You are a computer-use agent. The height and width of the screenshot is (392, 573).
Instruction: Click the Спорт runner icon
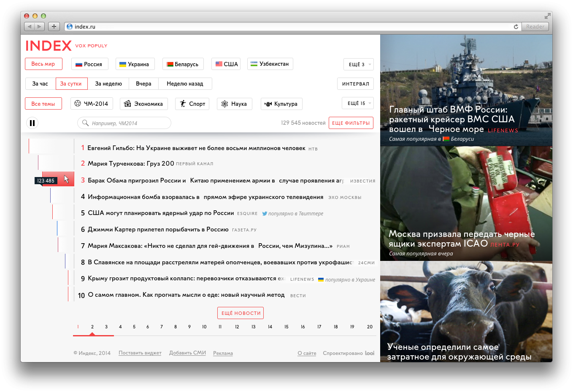(x=183, y=104)
